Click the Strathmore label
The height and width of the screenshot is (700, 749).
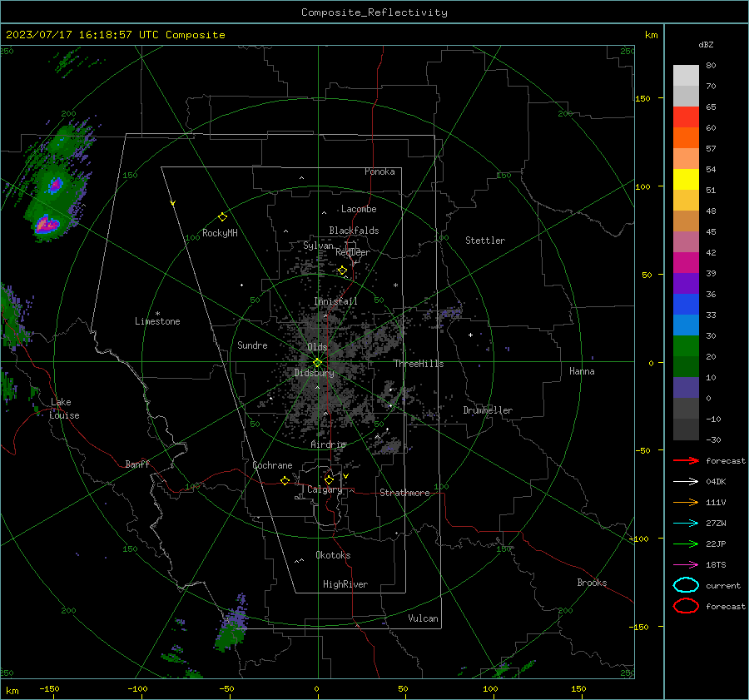click(x=404, y=493)
